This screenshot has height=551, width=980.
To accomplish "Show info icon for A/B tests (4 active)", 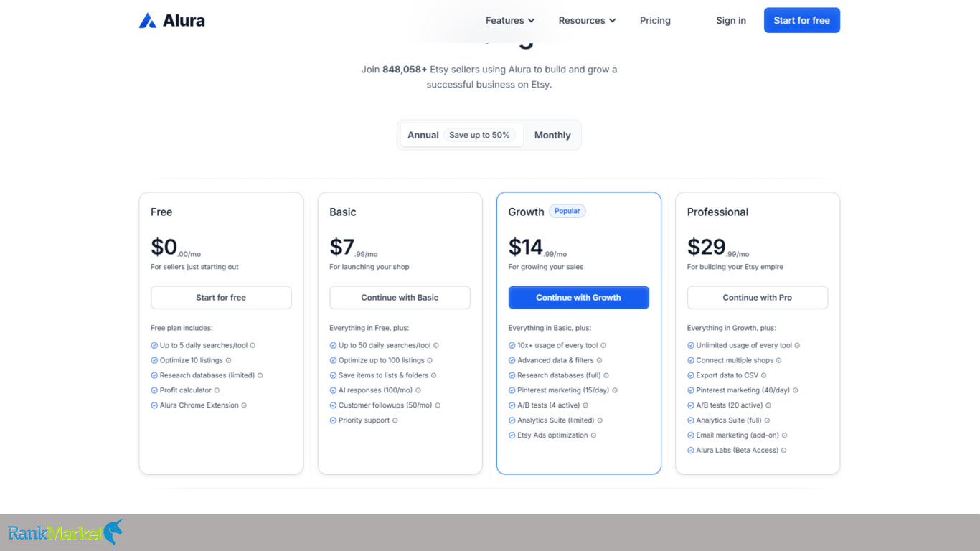I will [585, 405].
